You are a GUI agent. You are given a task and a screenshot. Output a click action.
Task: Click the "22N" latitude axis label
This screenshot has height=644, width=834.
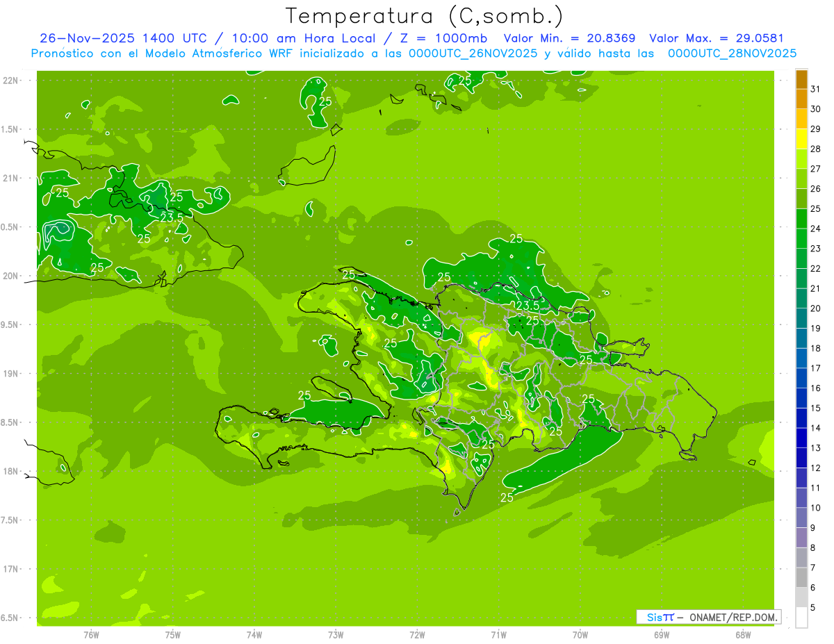tap(10, 81)
